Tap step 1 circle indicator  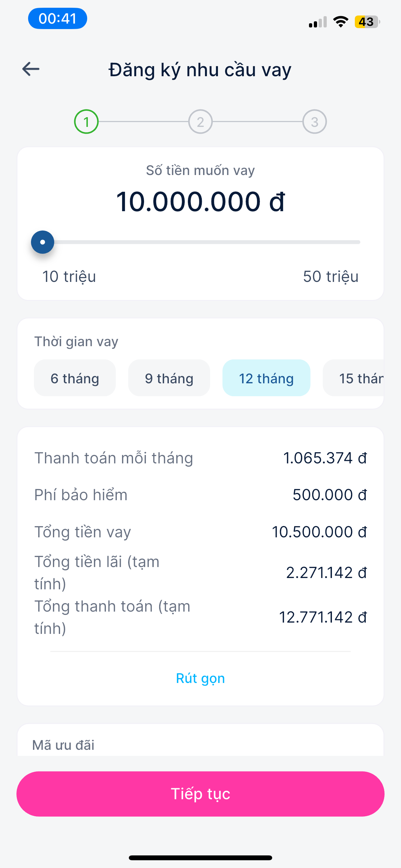tap(86, 122)
